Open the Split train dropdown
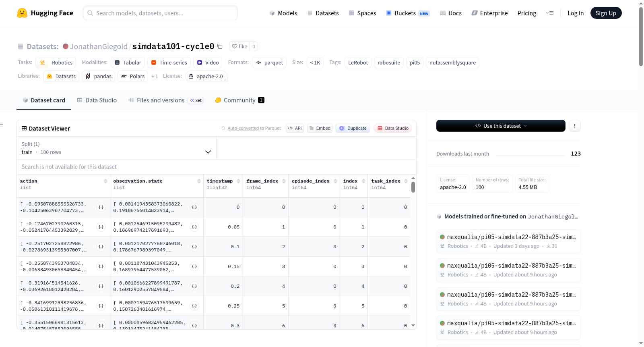The width and height of the screenshot is (644, 347). (117, 148)
